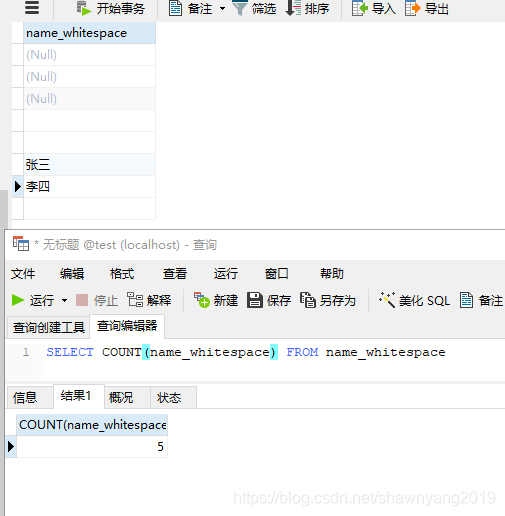Select the 张三 cell
The image size is (505, 516).
click(x=89, y=165)
